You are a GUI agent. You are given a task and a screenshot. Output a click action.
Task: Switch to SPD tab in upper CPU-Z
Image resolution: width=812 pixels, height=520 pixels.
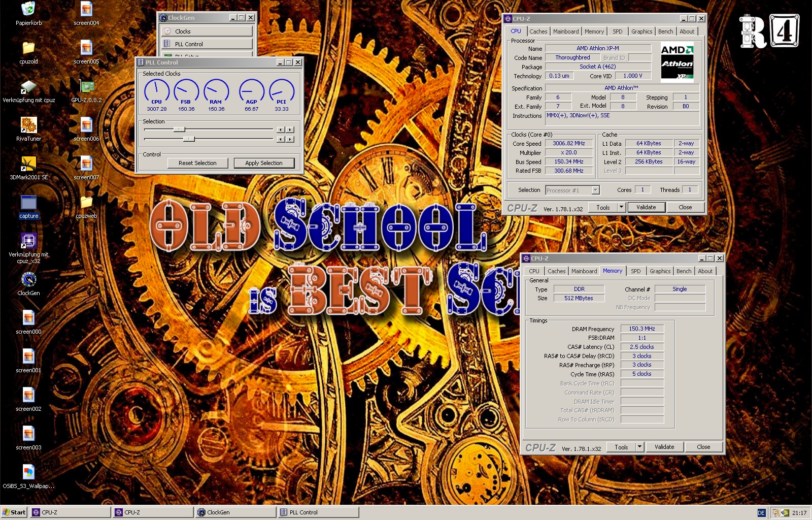tap(618, 31)
